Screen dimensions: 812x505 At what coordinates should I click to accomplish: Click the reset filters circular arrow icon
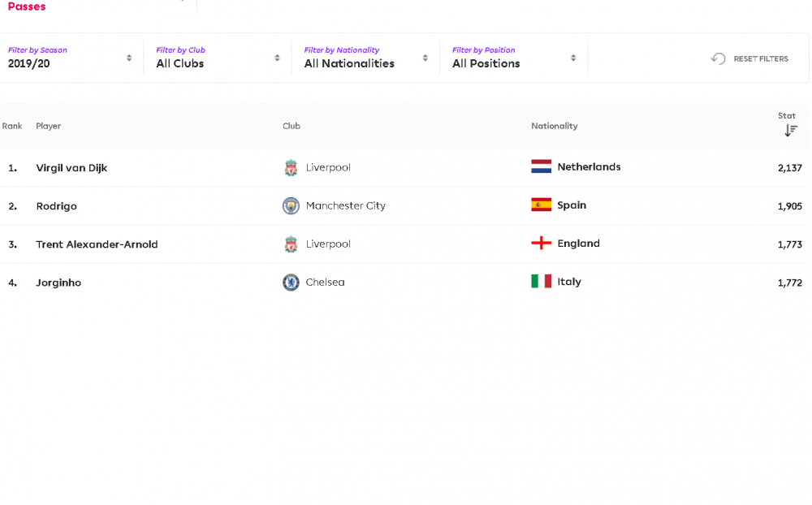[719, 58]
